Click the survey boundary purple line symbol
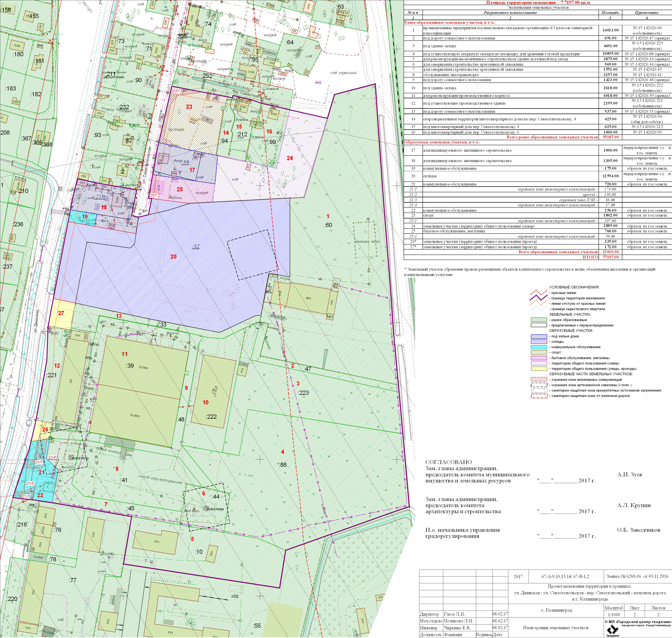 pyautogui.click(x=539, y=298)
